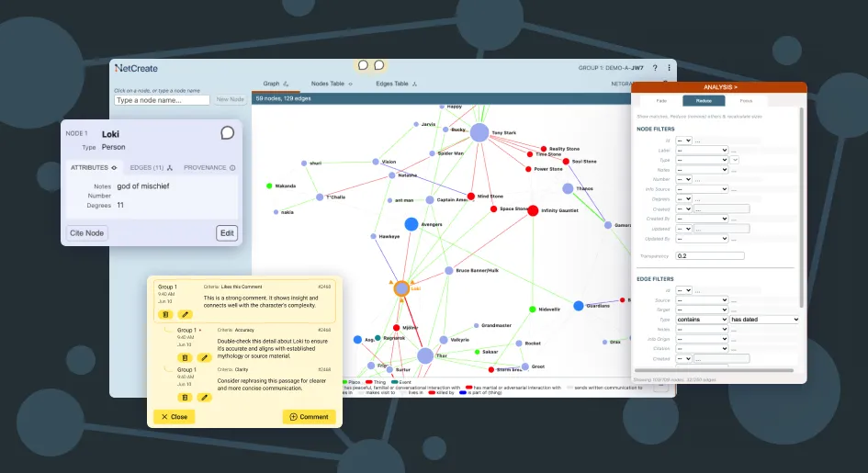Click '59 nodes, 129 edges' status text
Screen dimensions: 868x473
[284, 98]
